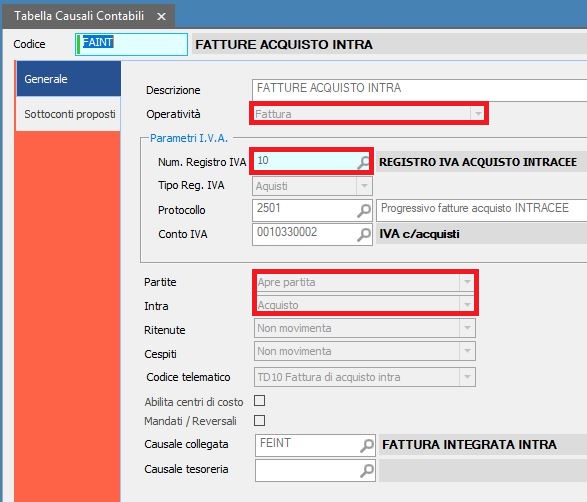This screenshot has height=502, width=587.
Task: Expand the Codice telematico dropdown
Action: [x=467, y=377]
